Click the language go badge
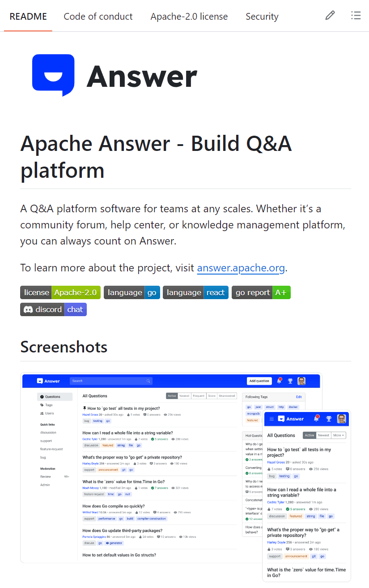 (x=132, y=292)
